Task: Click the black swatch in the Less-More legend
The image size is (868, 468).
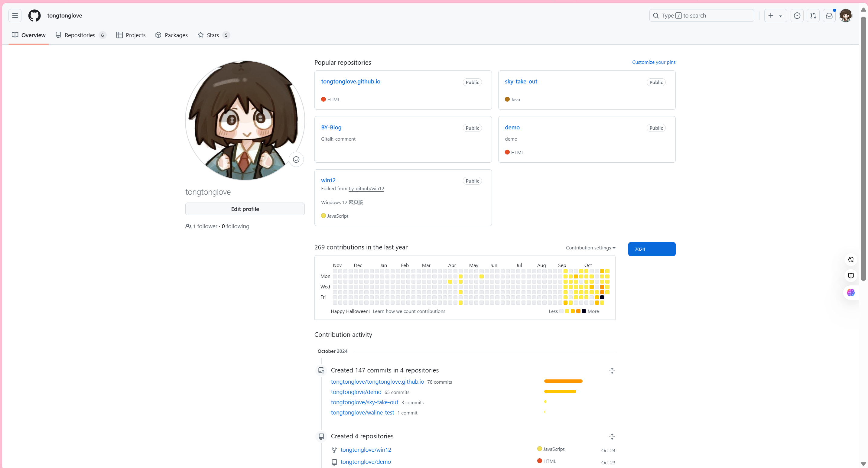Action: coord(584,311)
